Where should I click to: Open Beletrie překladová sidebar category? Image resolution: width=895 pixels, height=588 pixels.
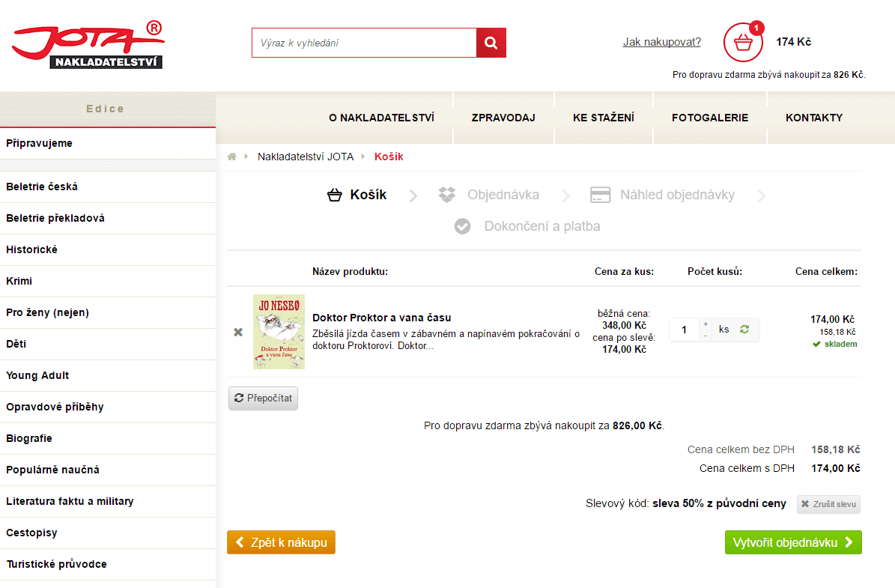(108, 218)
